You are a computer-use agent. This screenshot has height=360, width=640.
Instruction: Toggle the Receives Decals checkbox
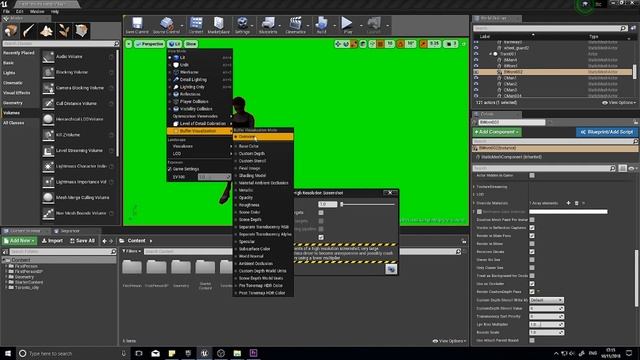pyautogui.click(x=532, y=252)
